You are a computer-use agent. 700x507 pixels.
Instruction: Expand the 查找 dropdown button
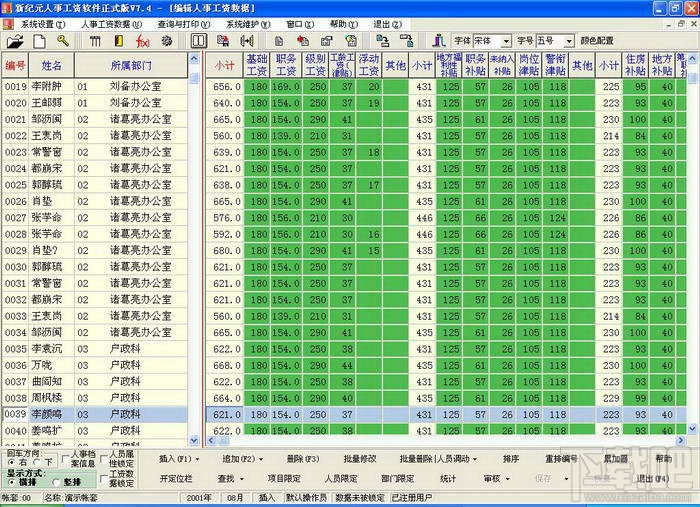click(x=242, y=479)
